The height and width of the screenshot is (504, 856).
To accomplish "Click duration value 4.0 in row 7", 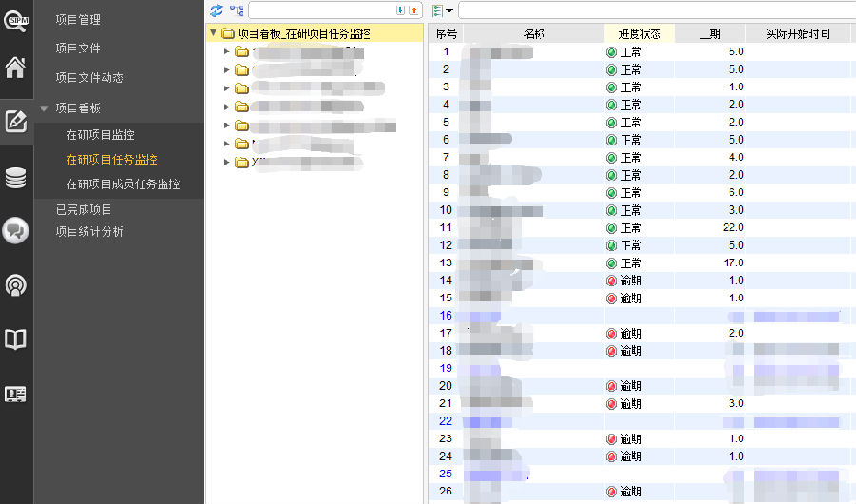I will pos(736,157).
